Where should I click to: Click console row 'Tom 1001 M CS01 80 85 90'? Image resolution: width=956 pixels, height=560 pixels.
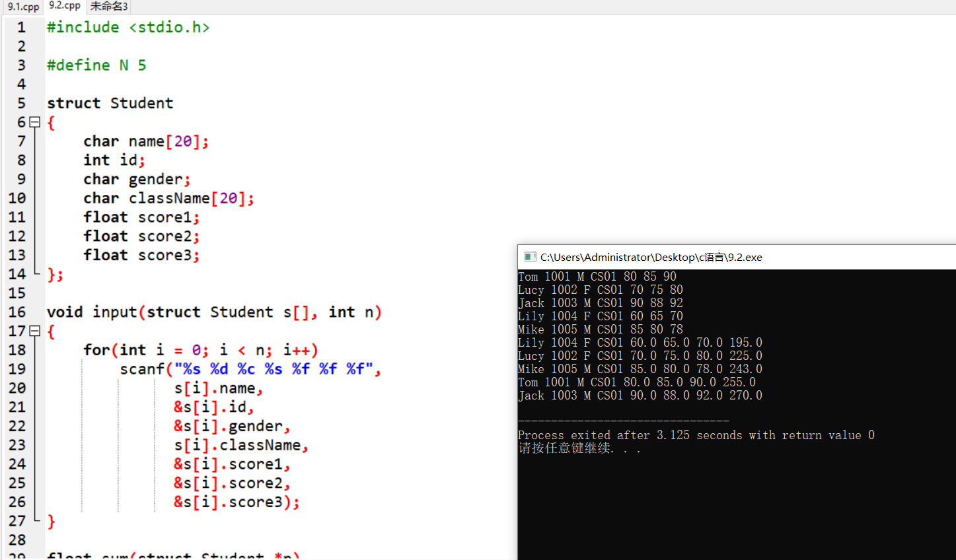point(597,277)
